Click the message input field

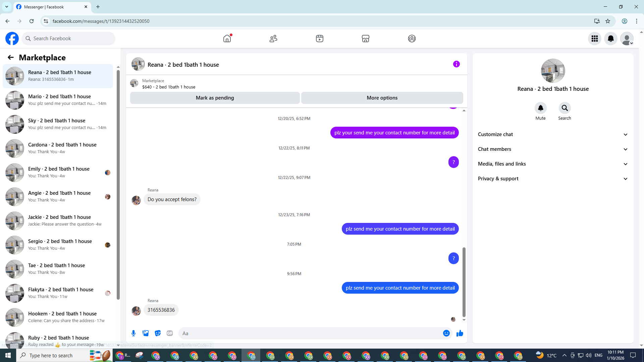[310, 333]
